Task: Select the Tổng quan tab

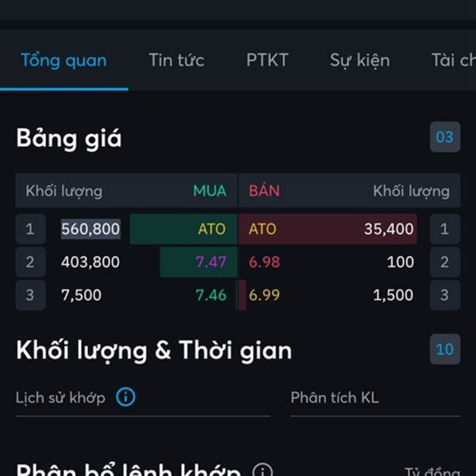Action: 63,60
